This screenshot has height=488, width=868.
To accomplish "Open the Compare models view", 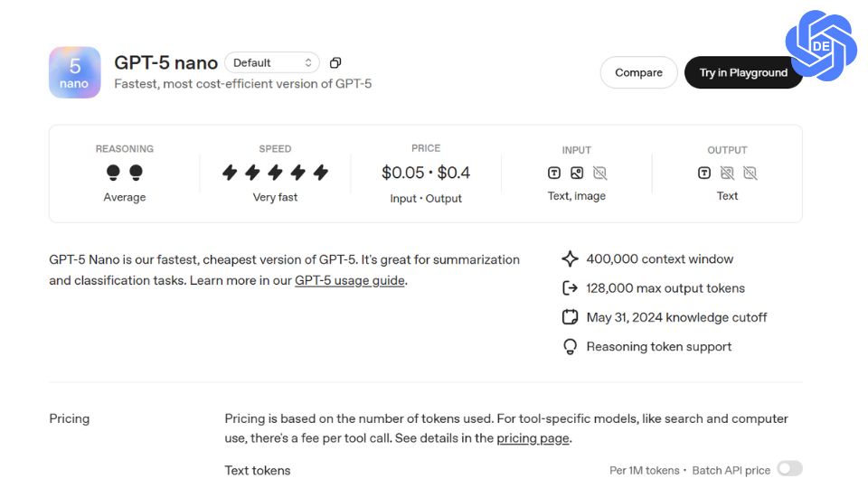I will coord(639,72).
